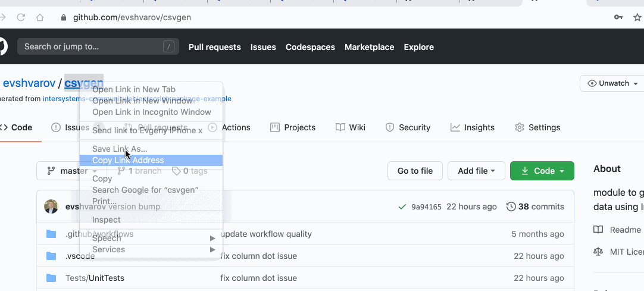
Task: Click the Tests/UnitTests folder icon
Action: pos(51,278)
